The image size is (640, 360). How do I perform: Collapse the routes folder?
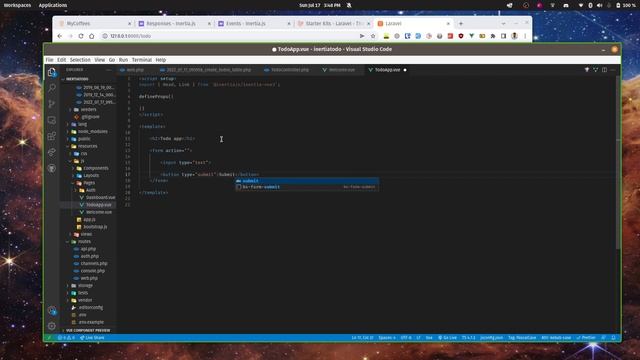tap(84, 242)
